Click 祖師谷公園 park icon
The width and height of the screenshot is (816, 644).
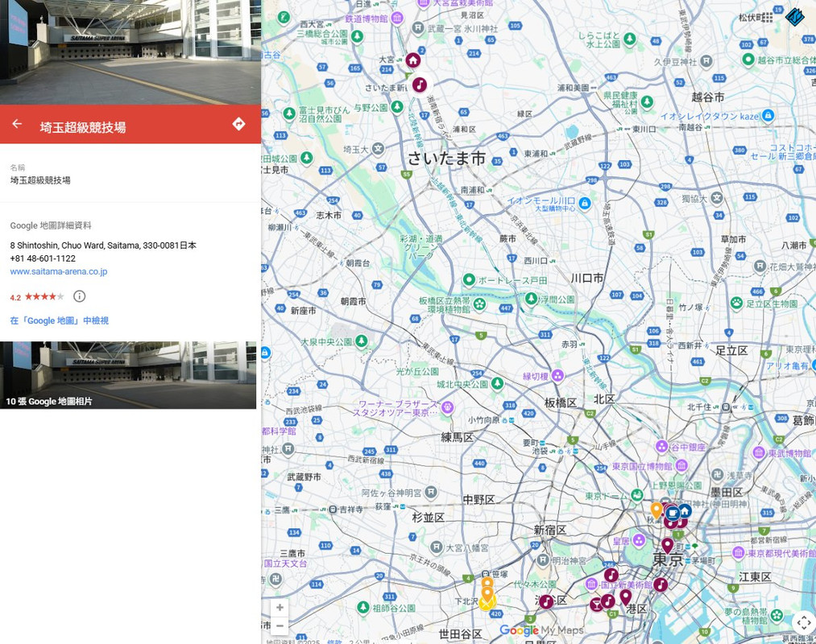tap(364, 606)
